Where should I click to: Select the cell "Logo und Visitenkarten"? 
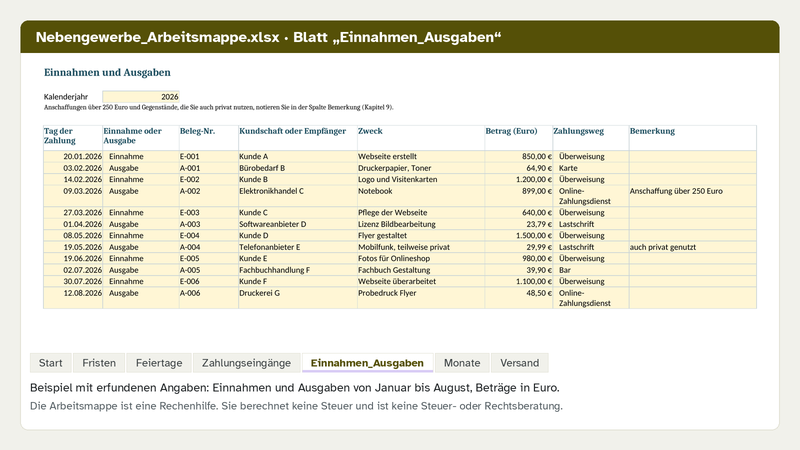[421, 180]
